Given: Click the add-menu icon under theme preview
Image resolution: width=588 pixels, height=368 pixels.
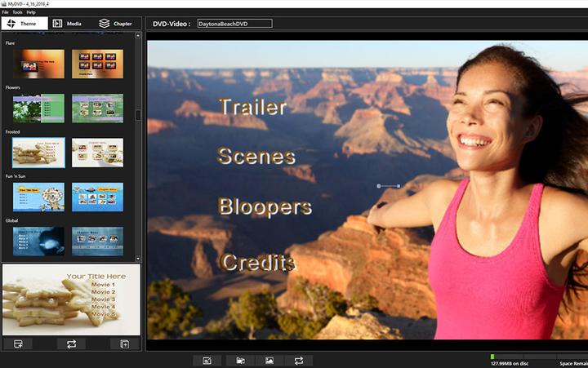Looking at the screenshot, I should click(18, 344).
